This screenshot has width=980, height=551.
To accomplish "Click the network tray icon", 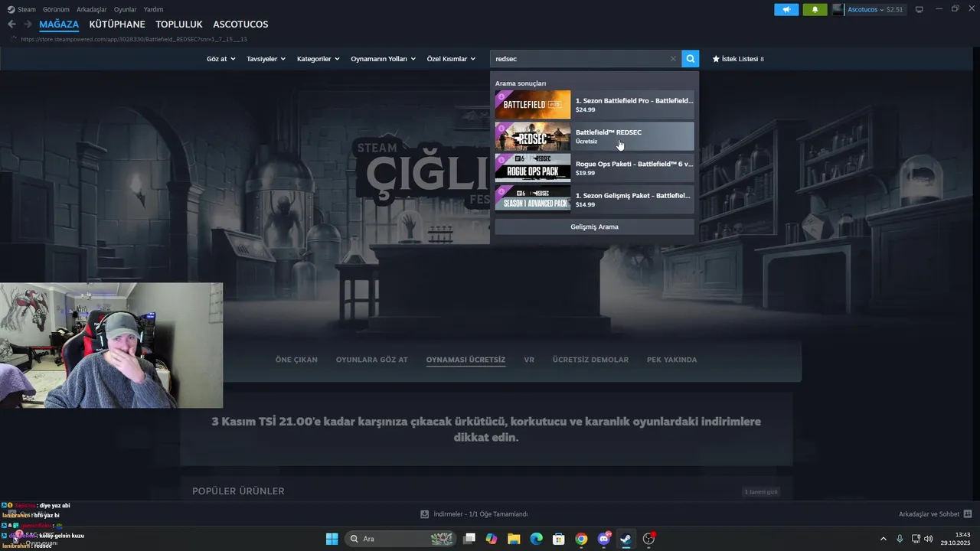I will (x=916, y=539).
